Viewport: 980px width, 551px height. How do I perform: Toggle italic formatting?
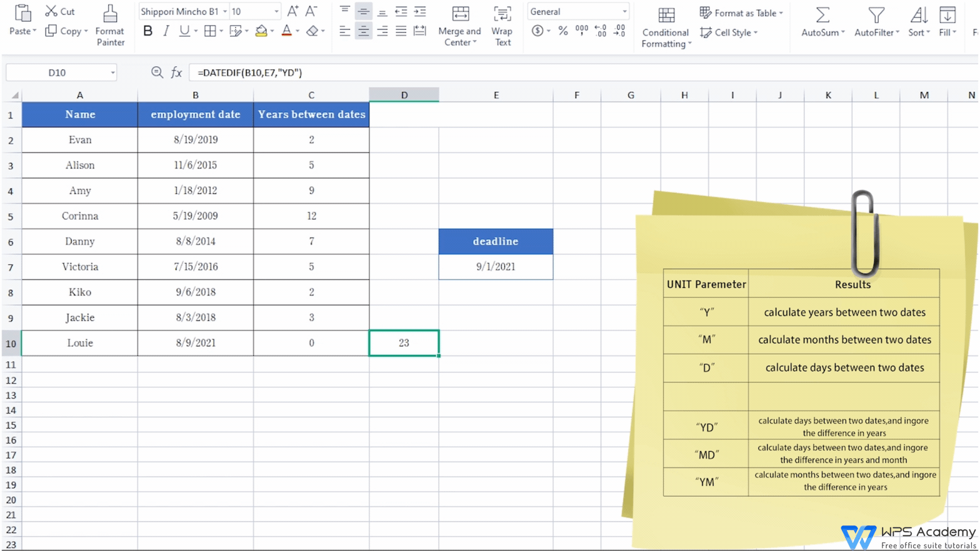click(x=166, y=31)
